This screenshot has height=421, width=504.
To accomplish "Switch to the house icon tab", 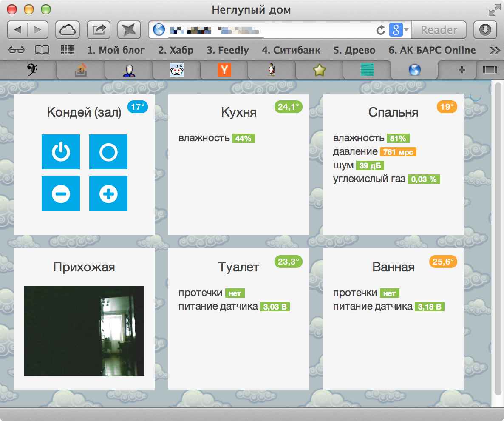I will (x=81, y=70).
